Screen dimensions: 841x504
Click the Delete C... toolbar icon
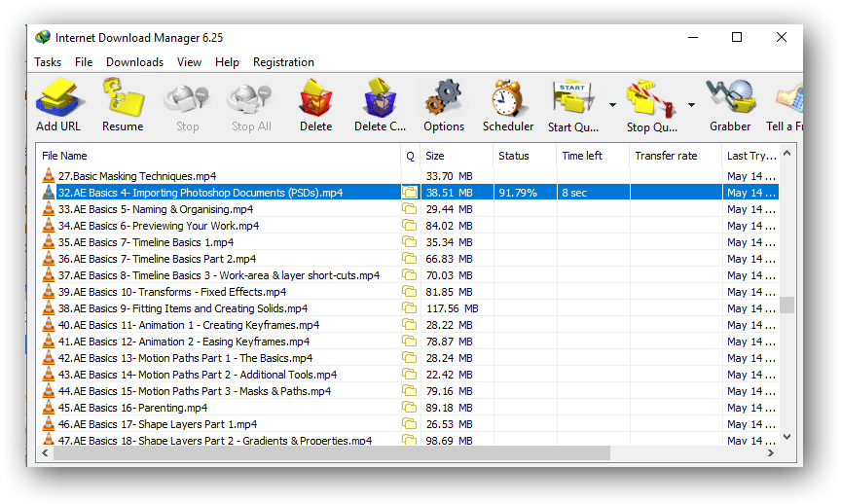[x=380, y=97]
